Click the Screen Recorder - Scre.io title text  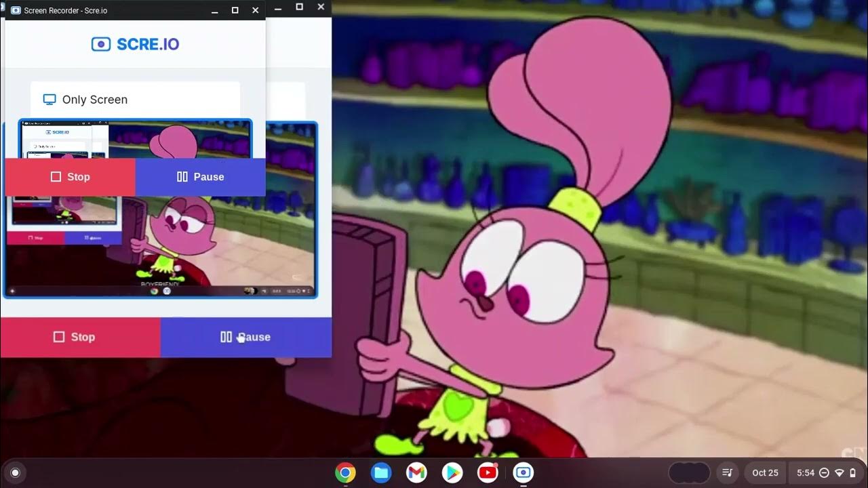click(x=65, y=11)
